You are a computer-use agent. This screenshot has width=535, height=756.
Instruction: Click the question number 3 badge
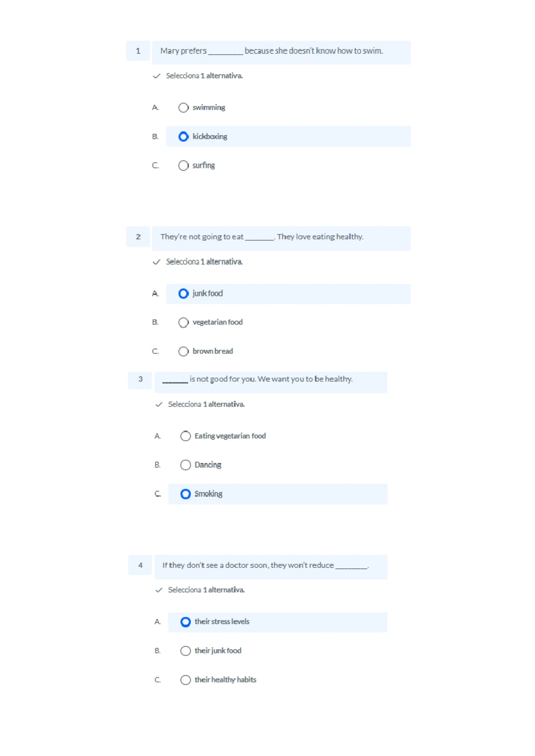click(140, 379)
